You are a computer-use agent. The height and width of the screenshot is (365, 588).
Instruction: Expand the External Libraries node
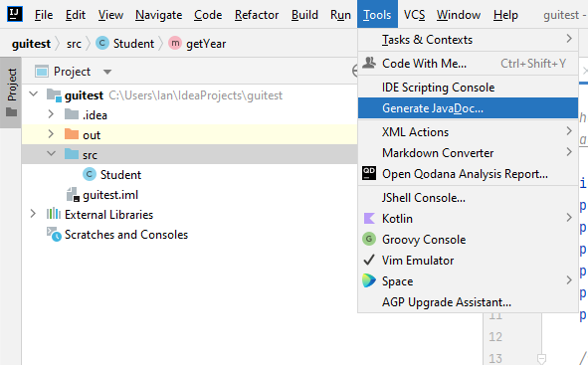click(x=33, y=214)
